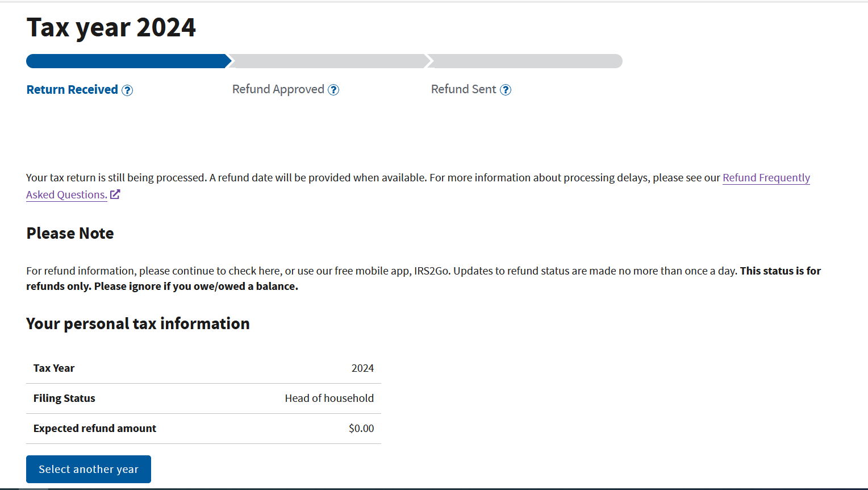
Task: Click the Expected refund amount label
Action: (94, 429)
